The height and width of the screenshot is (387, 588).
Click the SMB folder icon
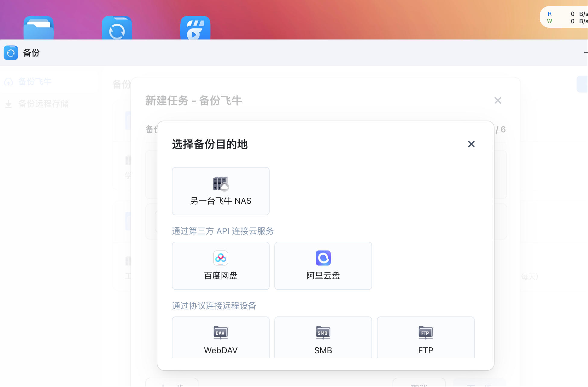point(323,332)
